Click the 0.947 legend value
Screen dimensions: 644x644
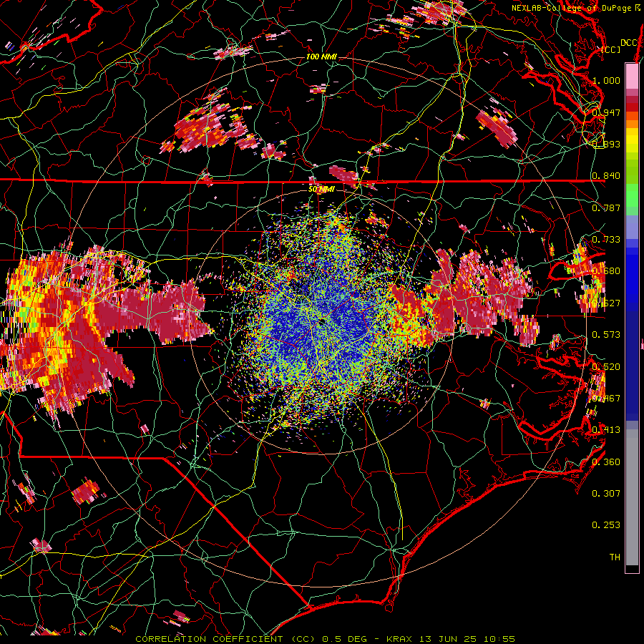pyautogui.click(x=606, y=112)
